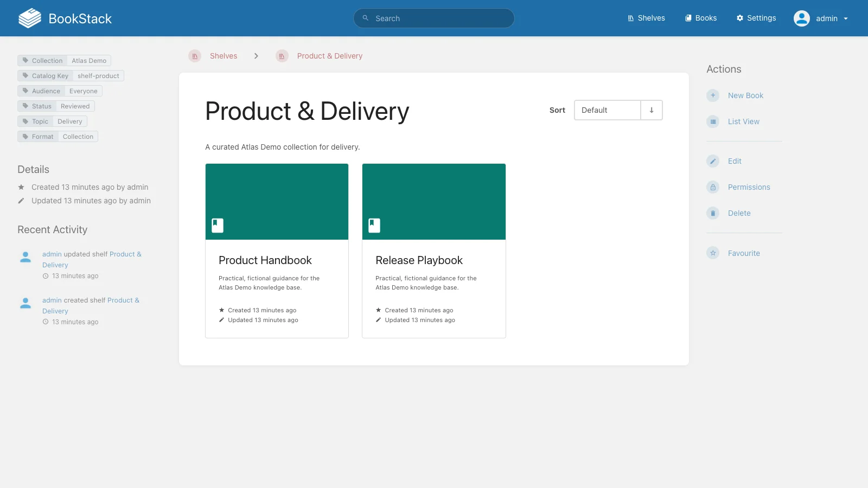Click user avatar next to 'created shelf' activity
Viewport: 868px width, 488px height.
(25, 303)
